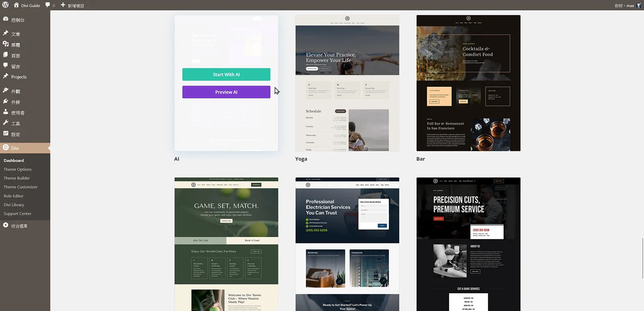Open the user avatar menu at top right
The width and height of the screenshot is (644, 311).
639,5
